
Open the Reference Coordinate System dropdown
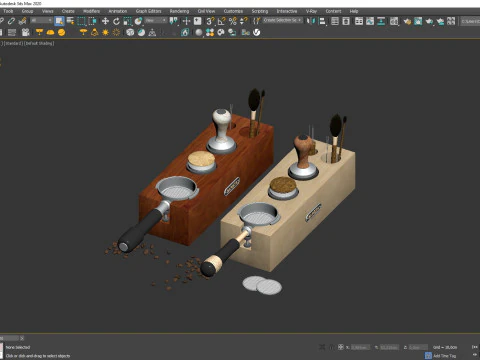click(156, 21)
